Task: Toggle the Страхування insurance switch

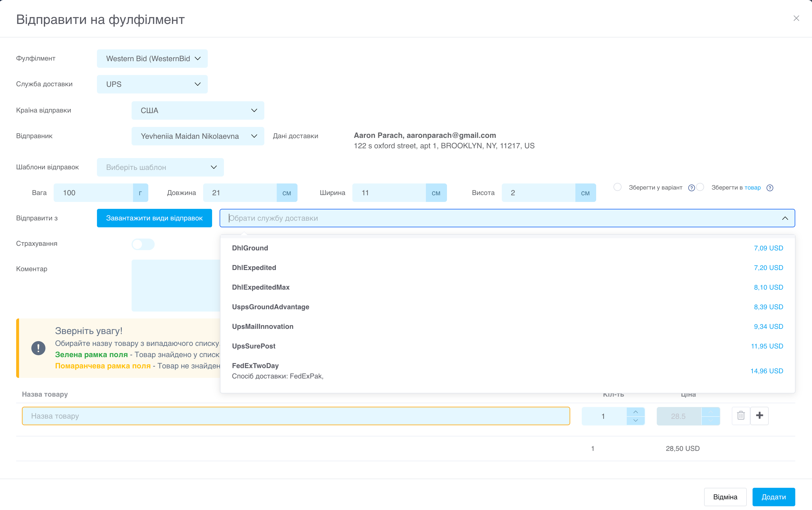Action: tap(143, 244)
